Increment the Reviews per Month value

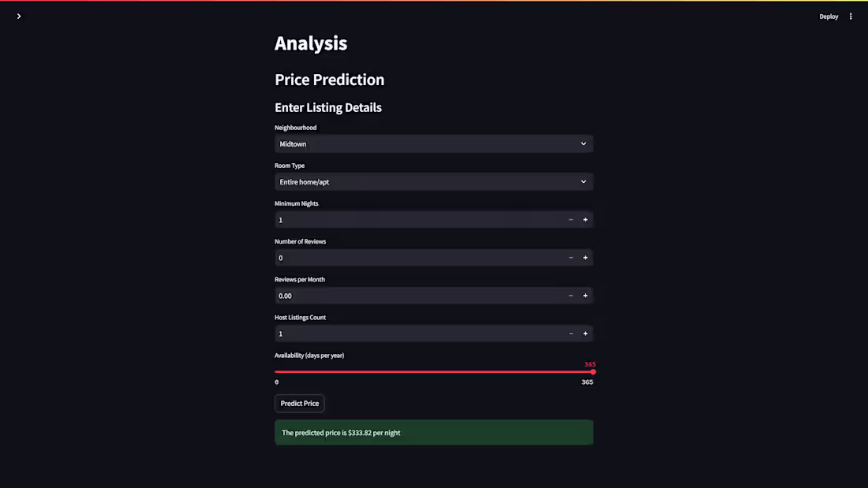click(x=585, y=295)
